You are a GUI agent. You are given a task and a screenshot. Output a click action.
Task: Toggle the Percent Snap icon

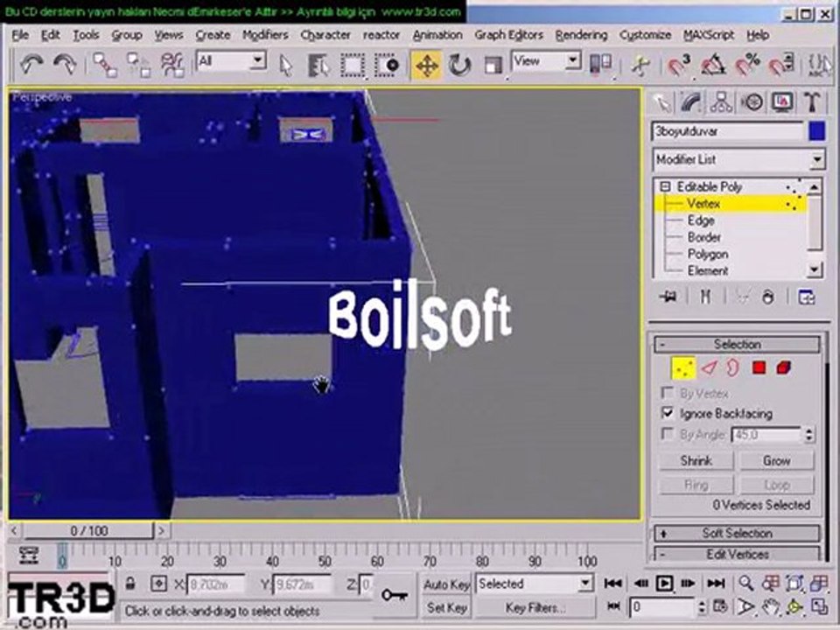[x=747, y=66]
